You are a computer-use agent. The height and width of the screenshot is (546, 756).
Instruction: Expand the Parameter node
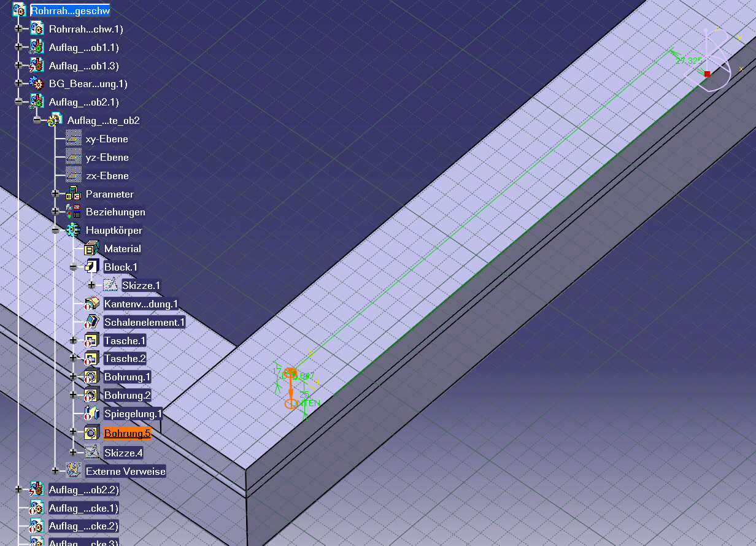[55, 194]
